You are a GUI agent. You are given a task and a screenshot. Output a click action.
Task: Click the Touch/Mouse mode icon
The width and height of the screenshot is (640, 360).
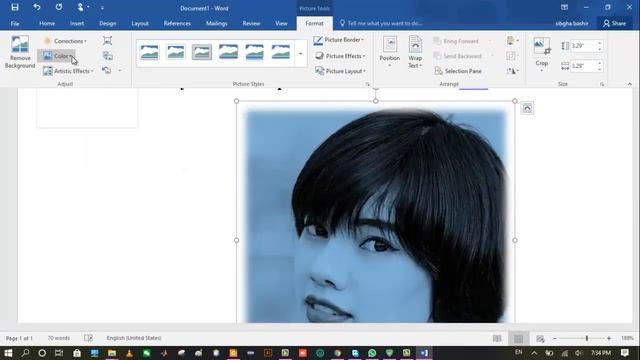click(x=80, y=7)
